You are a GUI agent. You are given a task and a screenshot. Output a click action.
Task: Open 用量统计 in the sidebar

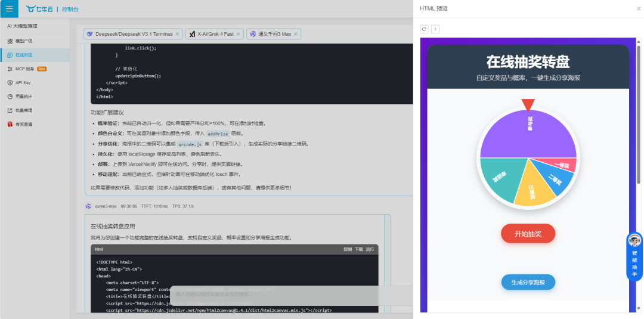pyautogui.click(x=24, y=96)
